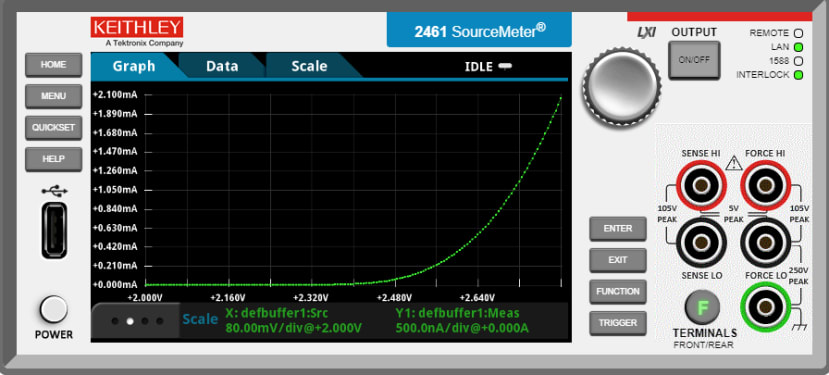Click the +2.100mA y-axis label

click(x=115, y=95)
